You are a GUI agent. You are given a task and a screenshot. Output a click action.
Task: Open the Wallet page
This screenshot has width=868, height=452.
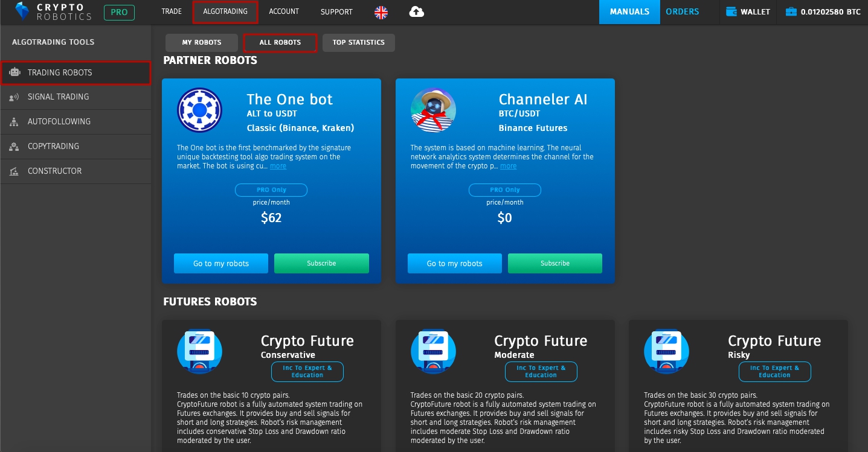click(x=748, y=12)
